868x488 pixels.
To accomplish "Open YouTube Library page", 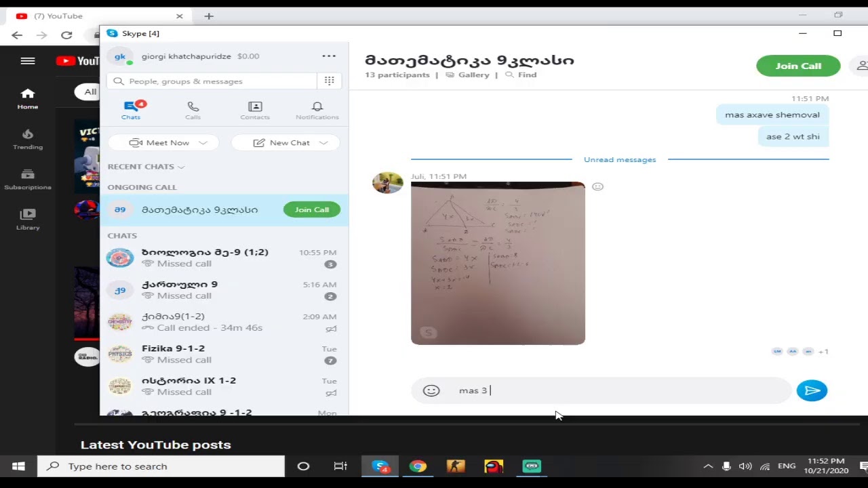I will pyautogui.click(x=28, y=220).
